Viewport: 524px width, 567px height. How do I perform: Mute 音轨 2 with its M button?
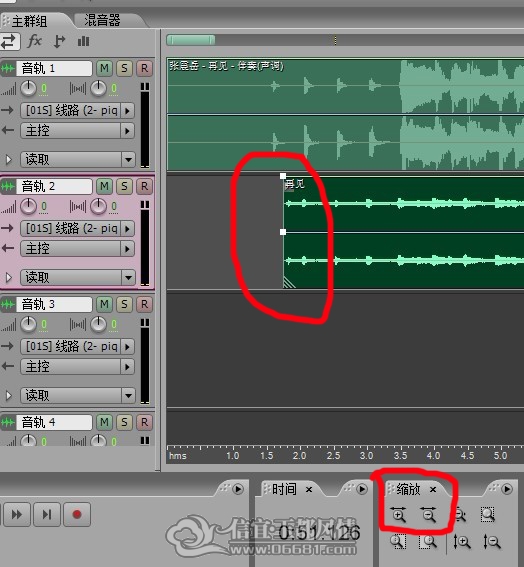104,186
